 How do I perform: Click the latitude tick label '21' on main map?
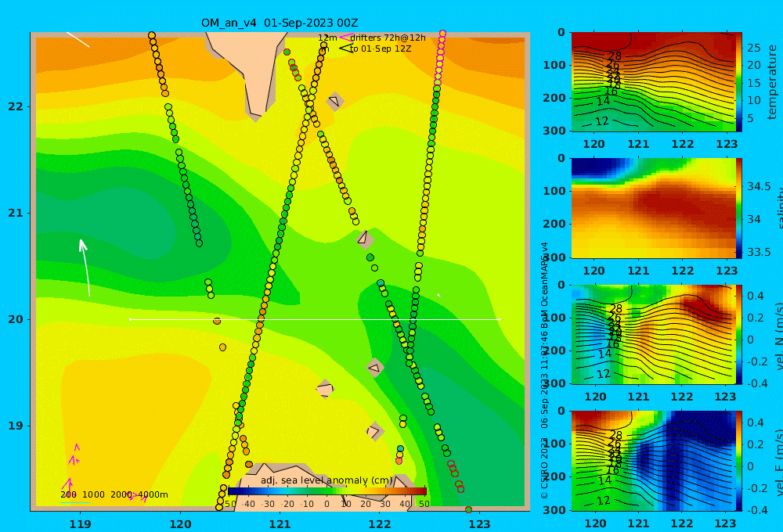[x=16, y=213]
